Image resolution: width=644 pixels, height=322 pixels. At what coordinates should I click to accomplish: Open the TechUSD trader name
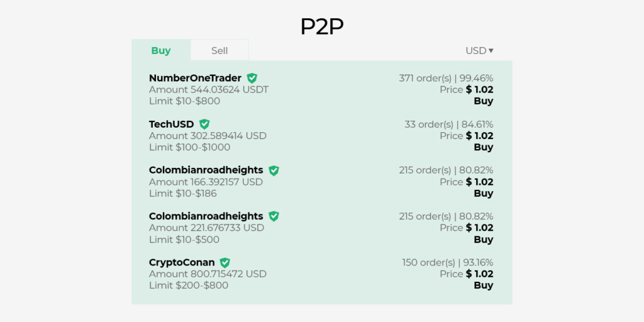pyautogui.click(x=171, y=124)
